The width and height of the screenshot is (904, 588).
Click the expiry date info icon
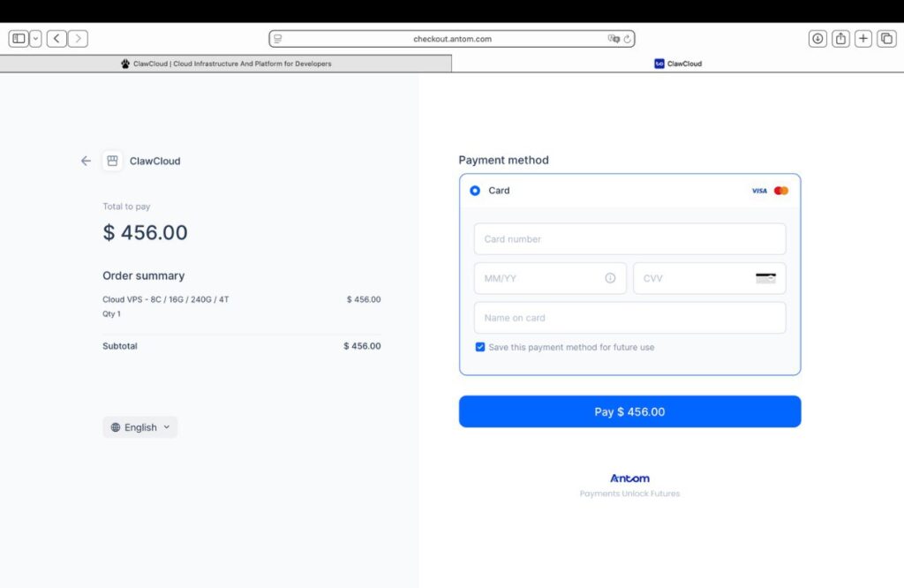(x=610, y=278)
